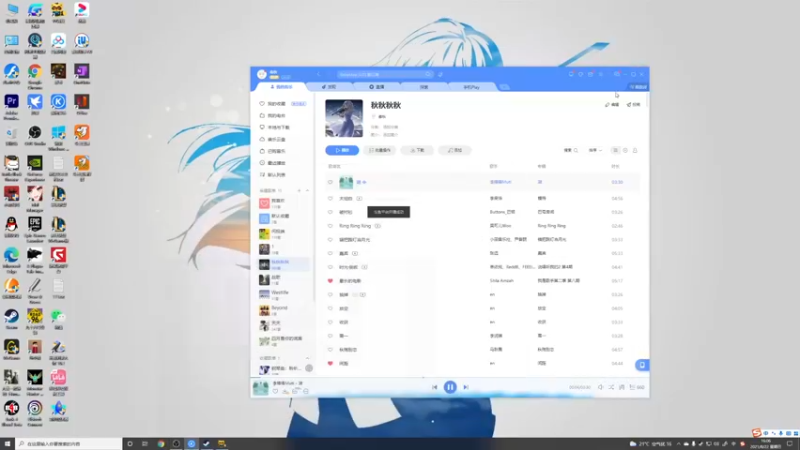
Task: Switch to the fourth top tab
Action: point(424,87)
